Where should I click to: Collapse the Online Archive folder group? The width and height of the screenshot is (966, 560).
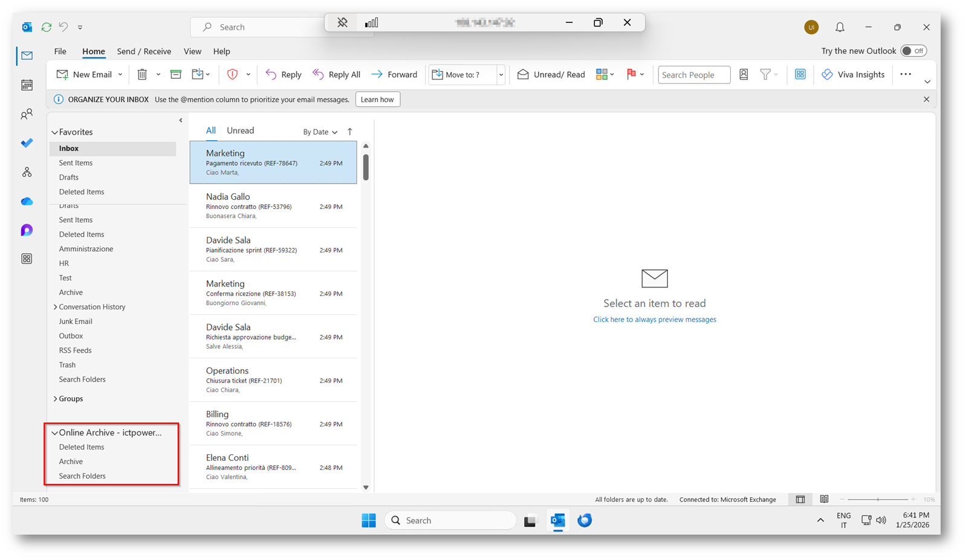click(x=55, y=433)
